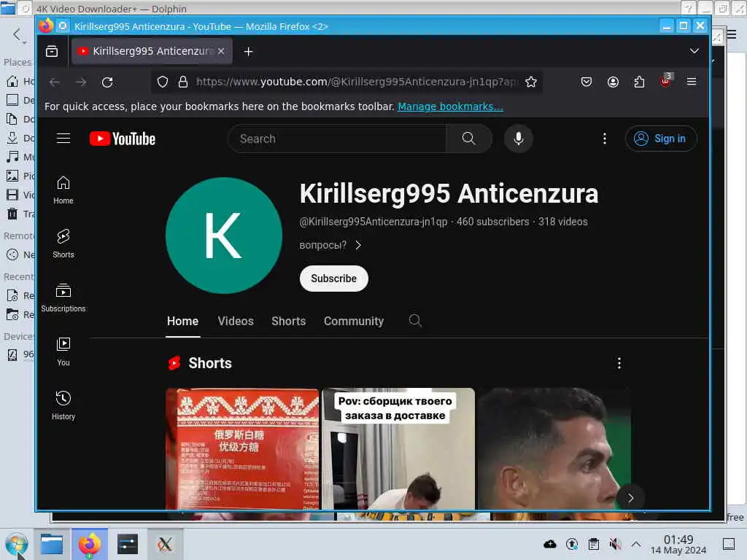Click the Sign in button

point(661,139)
